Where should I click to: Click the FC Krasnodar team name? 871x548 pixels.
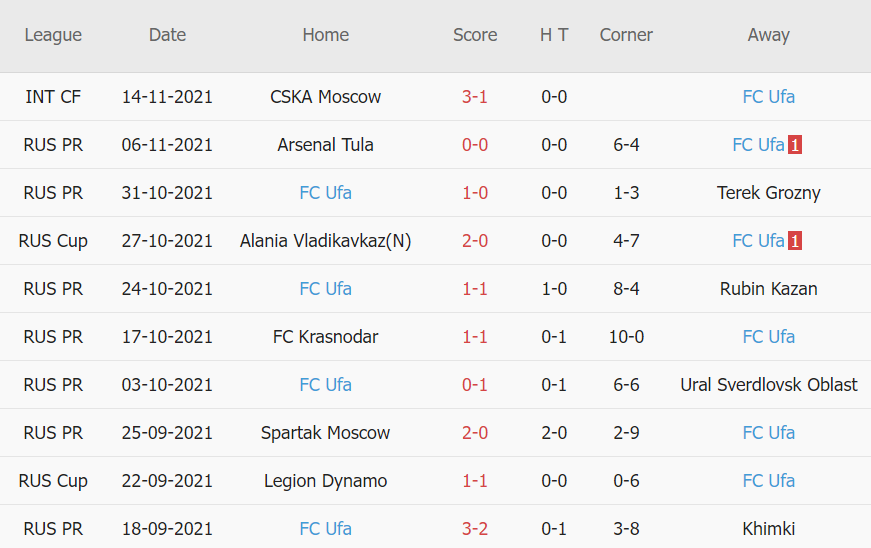click(325, 337)
